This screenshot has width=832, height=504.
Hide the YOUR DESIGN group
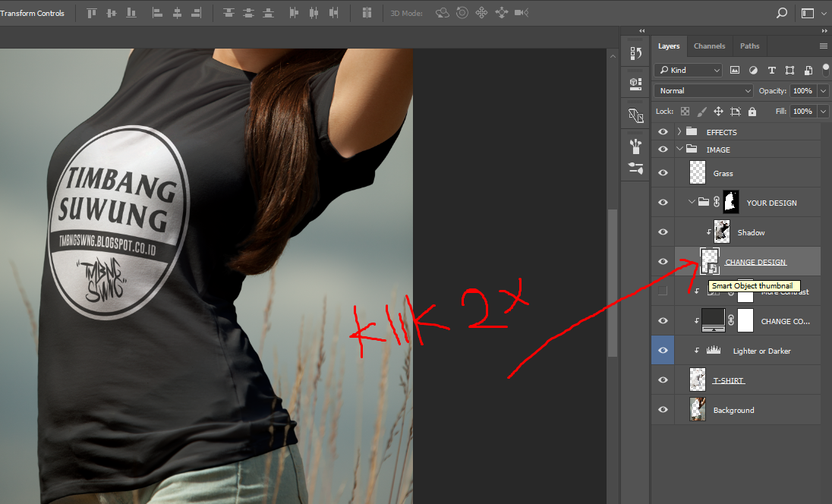tap(663, 203)
